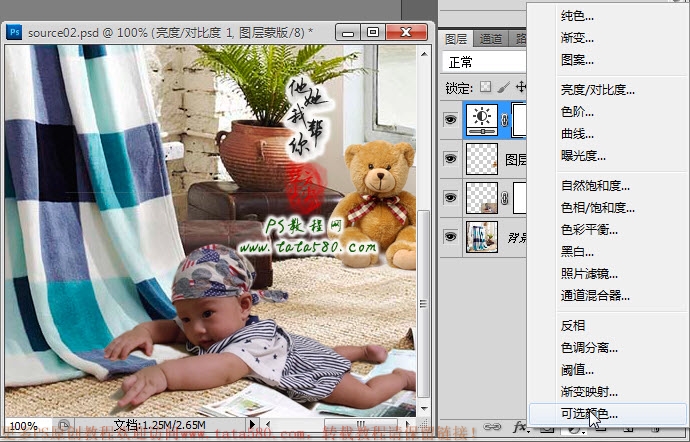690x442 pixels.
Task: Close the source02.psd document window
Action: 406,33
